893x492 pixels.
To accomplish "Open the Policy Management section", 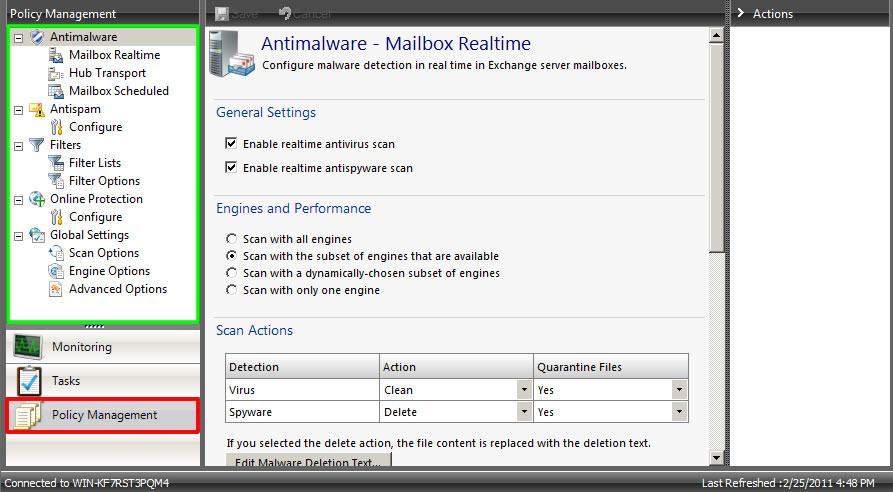I will click(x=103, y=415).
